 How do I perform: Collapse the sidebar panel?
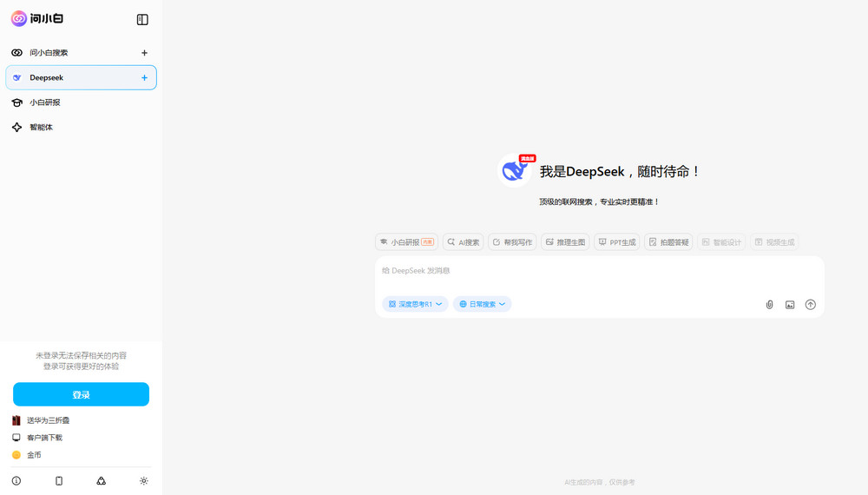click(x=142, y=19)
